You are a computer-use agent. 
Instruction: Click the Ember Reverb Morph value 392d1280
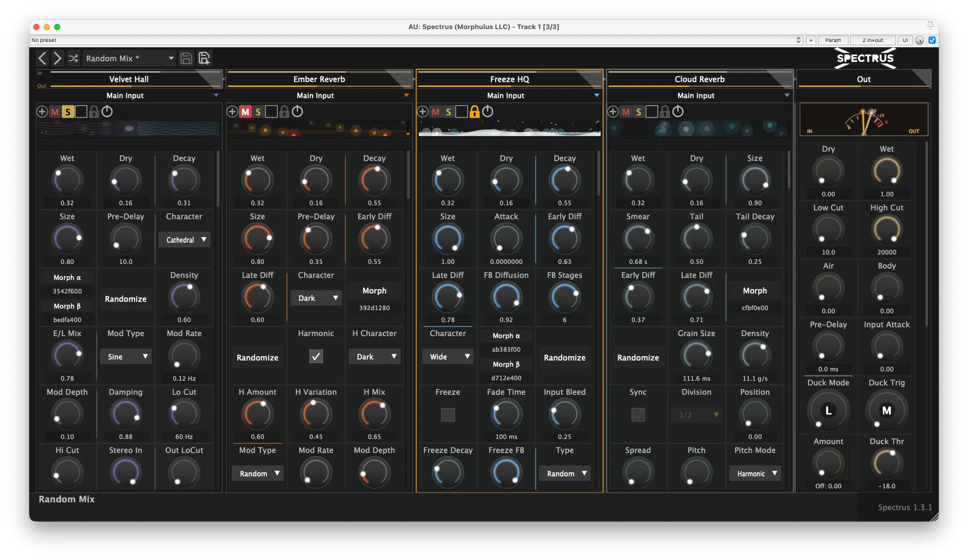point(375,308)
